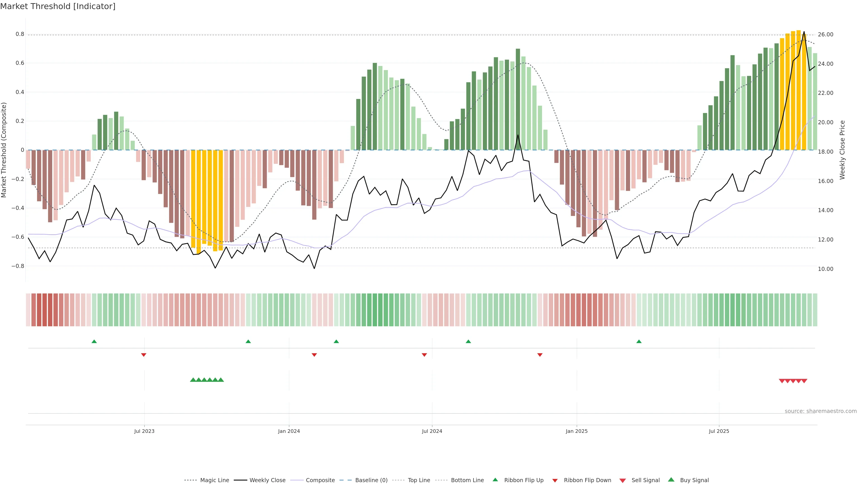The width and height of the screenshot is (868, 488).
Task: Click the source: sharemaestro.com text
Action: click(x=821, y=411)
